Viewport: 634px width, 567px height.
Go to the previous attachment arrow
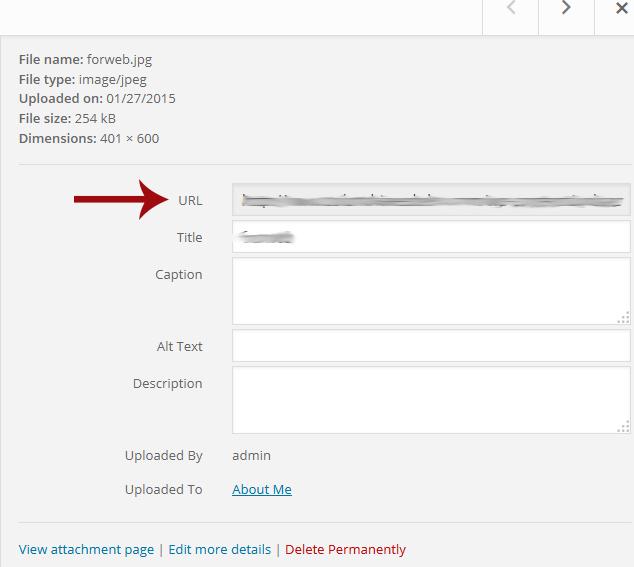pyautogui.click(x=511, y=9)
